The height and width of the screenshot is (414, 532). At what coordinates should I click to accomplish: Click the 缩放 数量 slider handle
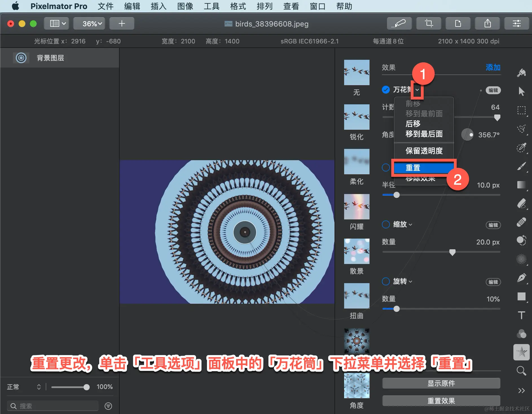452,252
